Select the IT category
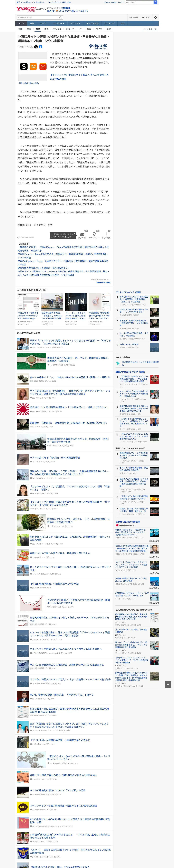This screenshot has width=174, height=868. pos(80,29)
